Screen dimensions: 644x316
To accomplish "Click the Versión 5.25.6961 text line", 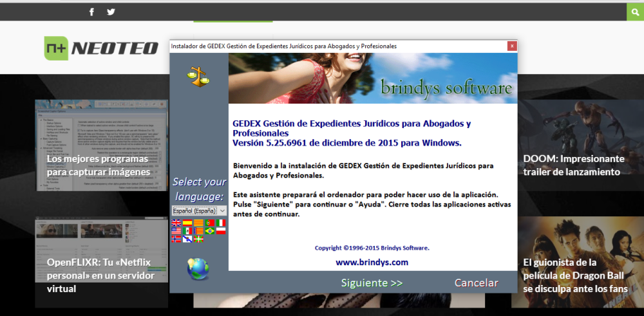I will [x=347, y=144].
